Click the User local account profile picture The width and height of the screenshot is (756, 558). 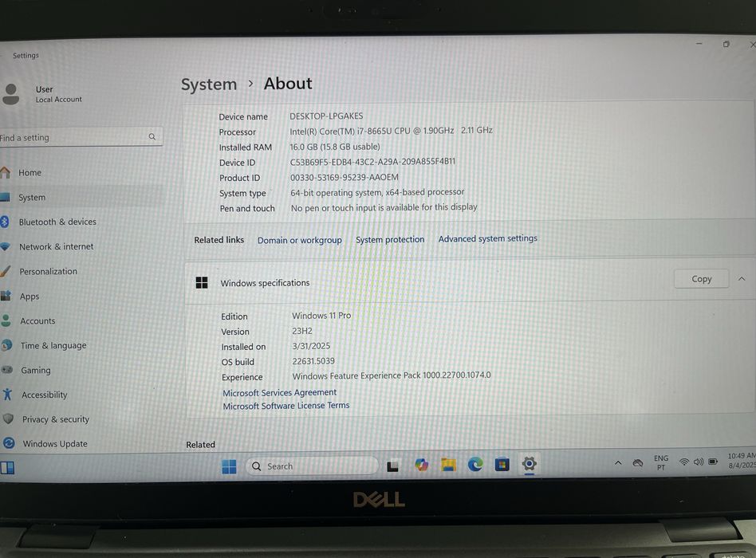[x=10, y=94]
